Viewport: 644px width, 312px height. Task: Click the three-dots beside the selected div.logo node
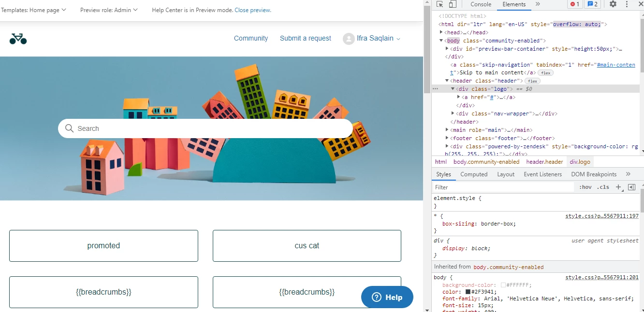click(x=435, y=89)
